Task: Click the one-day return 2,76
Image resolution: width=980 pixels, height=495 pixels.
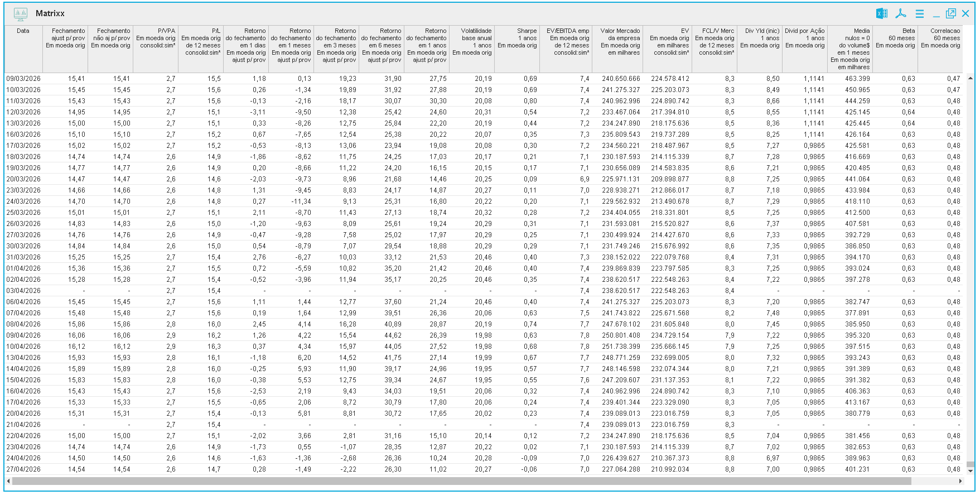Action: tap(259, 257)
